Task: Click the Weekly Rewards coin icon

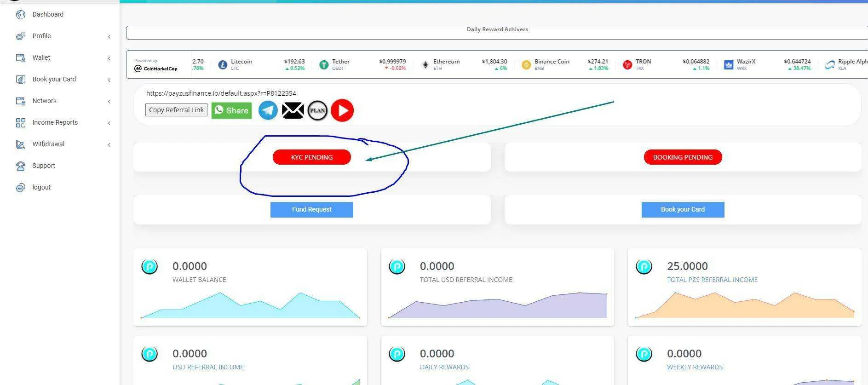Action: pos(644,354)
